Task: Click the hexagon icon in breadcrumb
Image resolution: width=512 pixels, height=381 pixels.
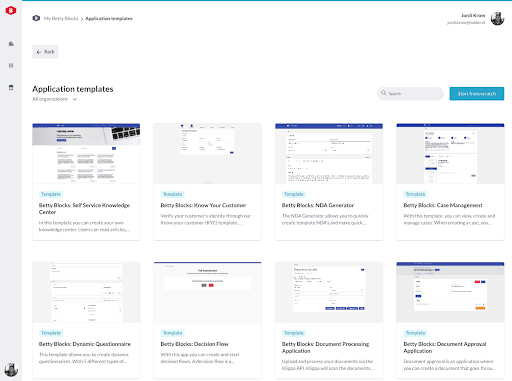Action: tap(36, 18)
